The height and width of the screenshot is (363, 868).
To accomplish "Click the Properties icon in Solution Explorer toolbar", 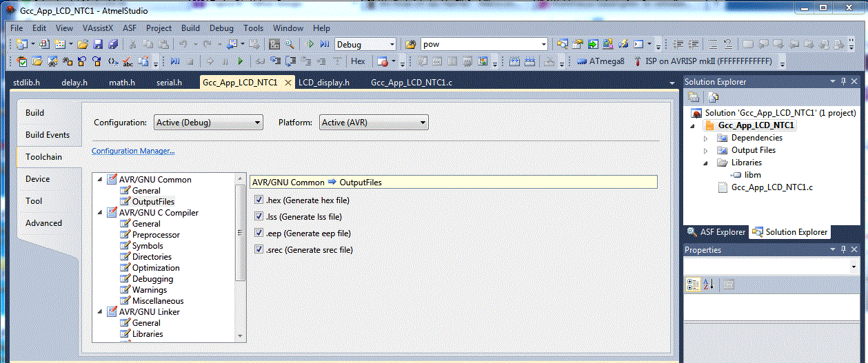I will click(x=694, y=97).
